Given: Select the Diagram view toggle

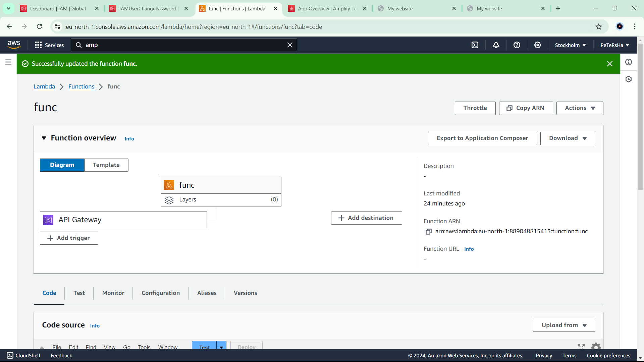Looking at the screenshot, I should [x=62, y=165].
